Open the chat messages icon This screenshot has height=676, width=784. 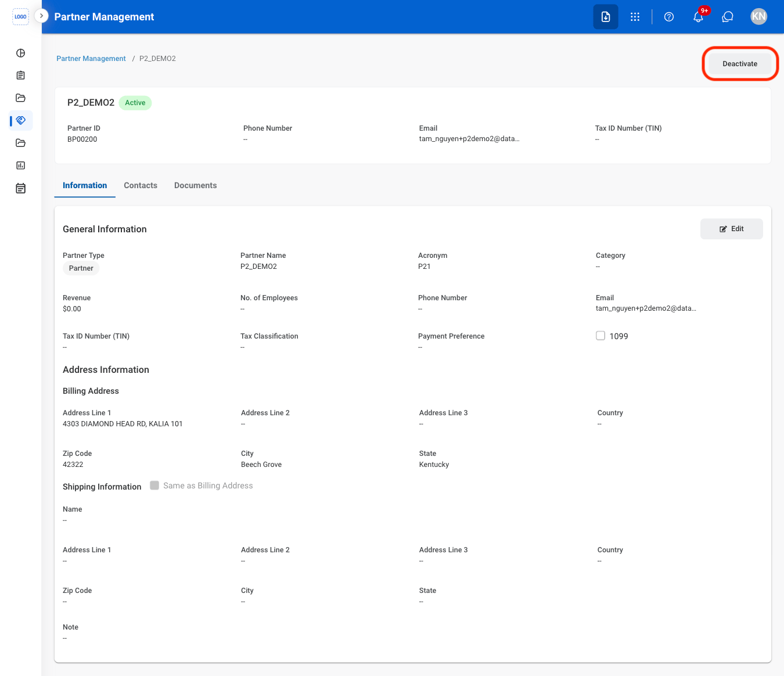[728, 17]
